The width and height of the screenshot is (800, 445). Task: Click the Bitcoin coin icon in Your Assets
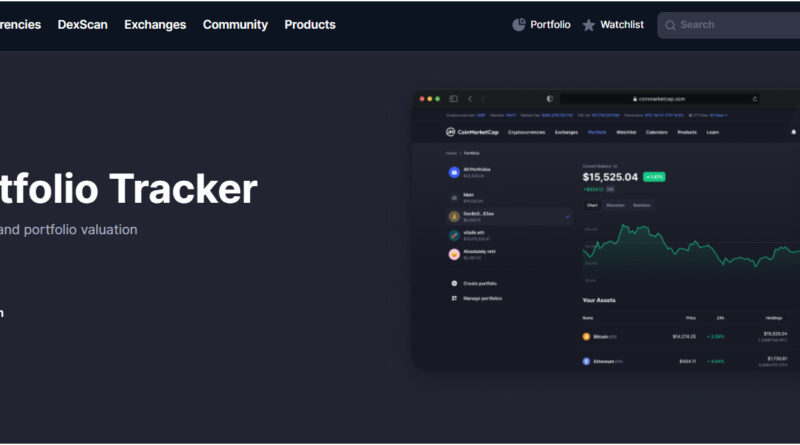tap(587, 336)
